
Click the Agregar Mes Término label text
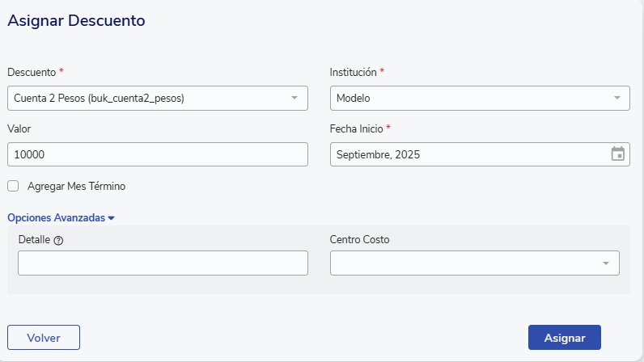(x=76, y=186)
